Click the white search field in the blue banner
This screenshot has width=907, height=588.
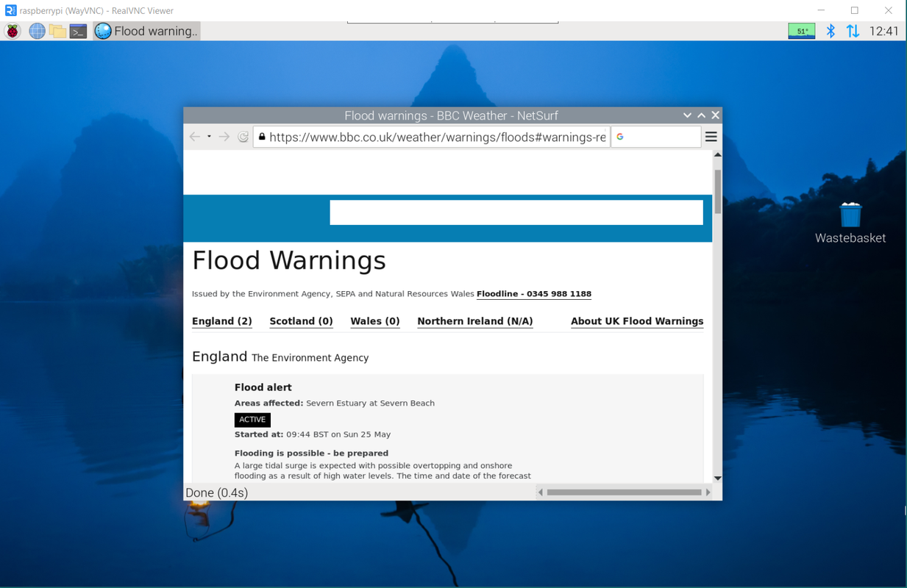pos(516,212)
